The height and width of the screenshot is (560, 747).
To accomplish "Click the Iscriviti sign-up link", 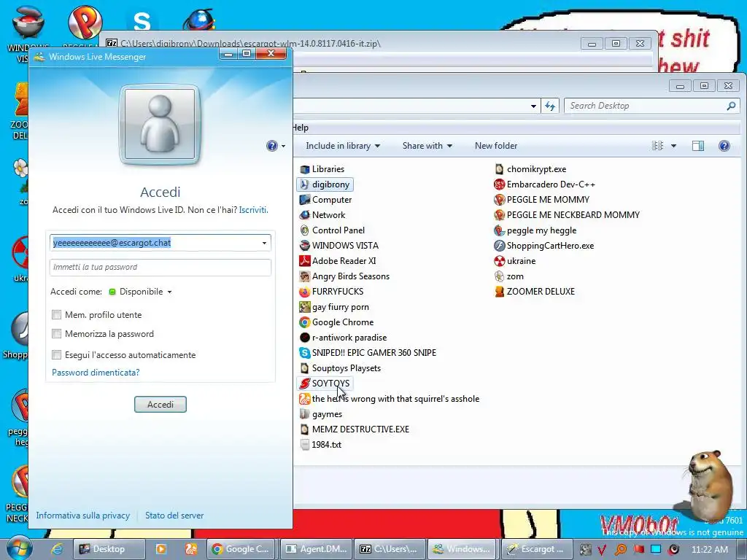I will 253,210.
